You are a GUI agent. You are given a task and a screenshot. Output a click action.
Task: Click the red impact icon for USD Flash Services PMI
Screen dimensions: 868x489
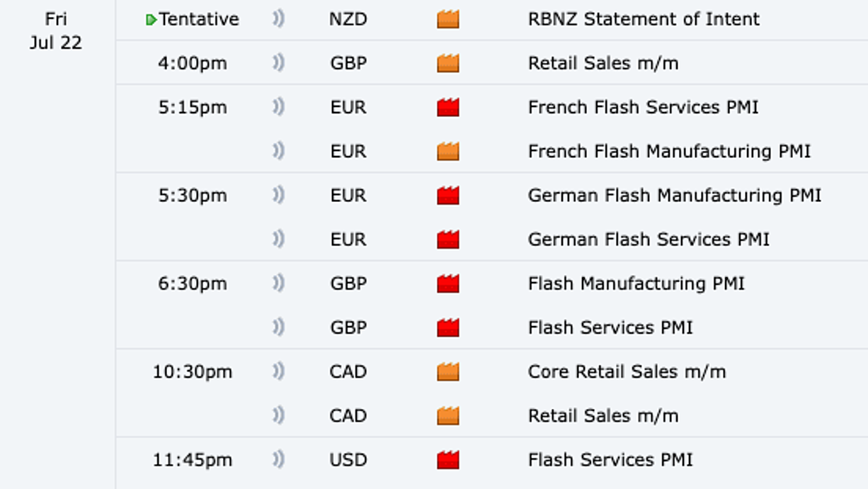(x=447, y=460)
